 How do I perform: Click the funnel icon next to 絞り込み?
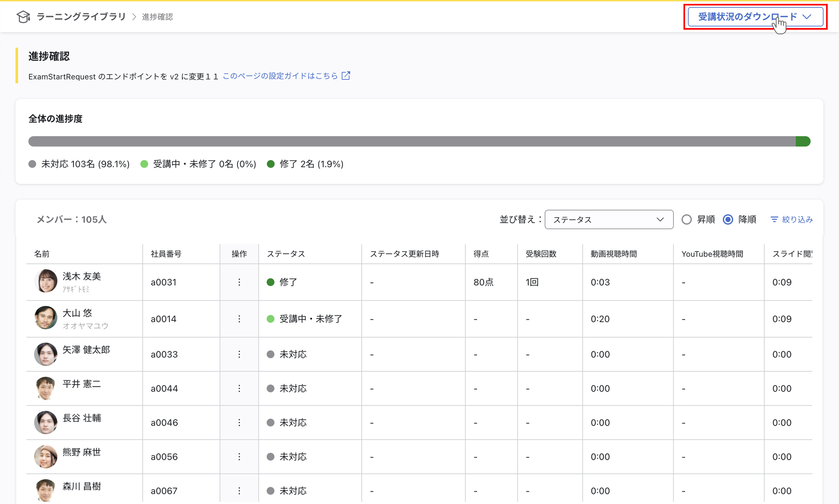point(774,219)
